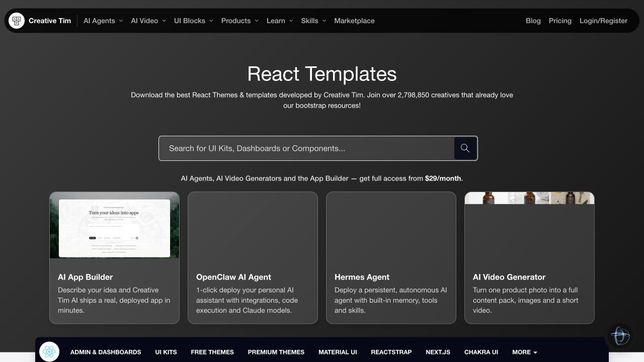Click the "$29/month" price text

point(443,178)
